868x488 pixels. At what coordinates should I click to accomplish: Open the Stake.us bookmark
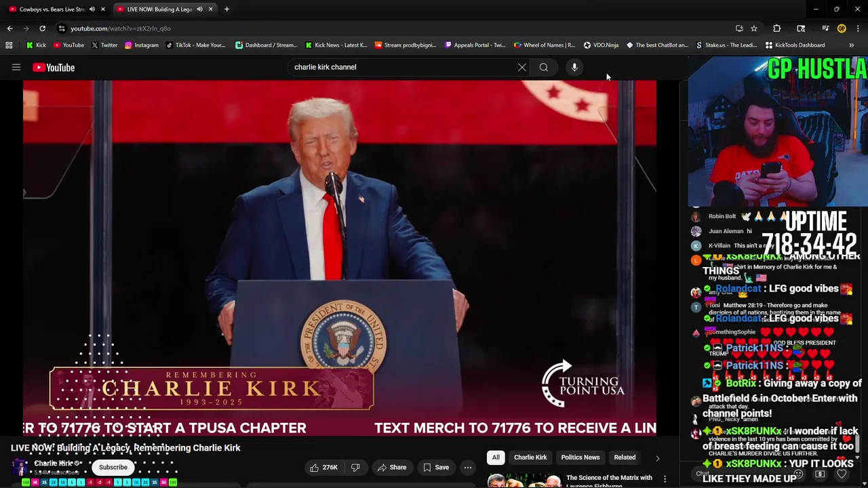(726, 45)
